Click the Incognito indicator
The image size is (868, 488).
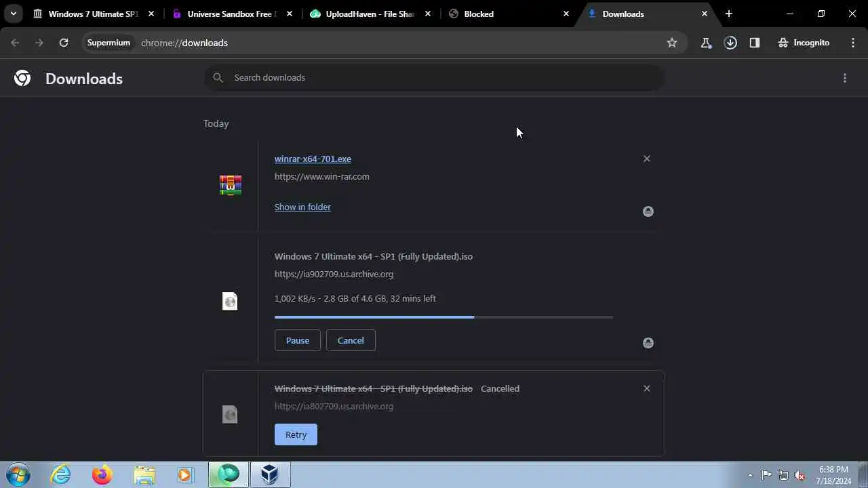click(804, 43)
